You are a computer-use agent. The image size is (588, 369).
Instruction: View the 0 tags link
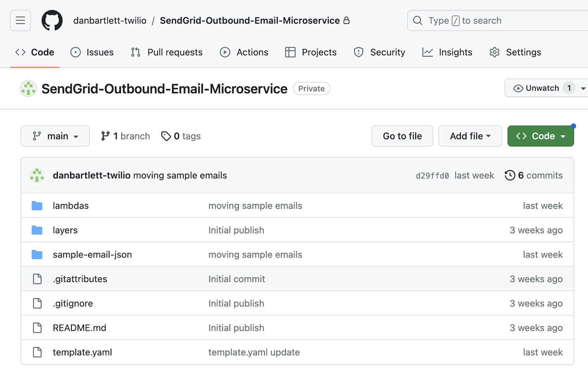pyautogui.click(x=181, y=136)
